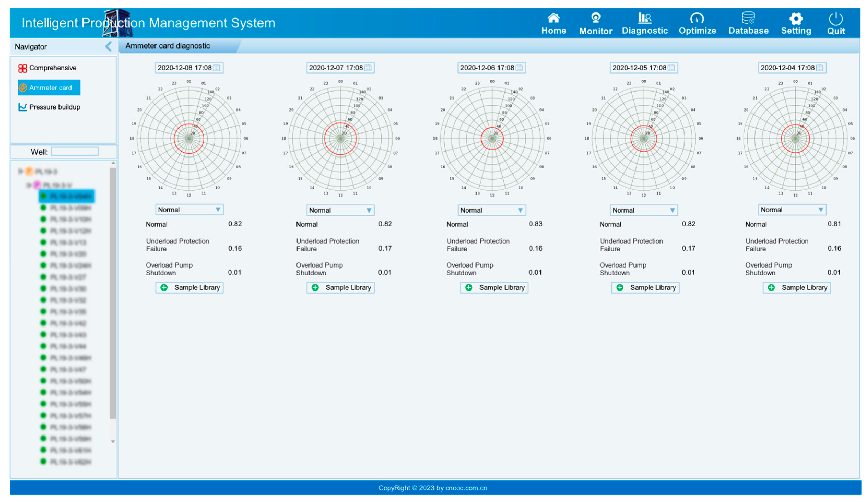This screenshot has width=868, height=502.
Task: Click the well list scroll-up arrow
Action: [x=113, y=163]
